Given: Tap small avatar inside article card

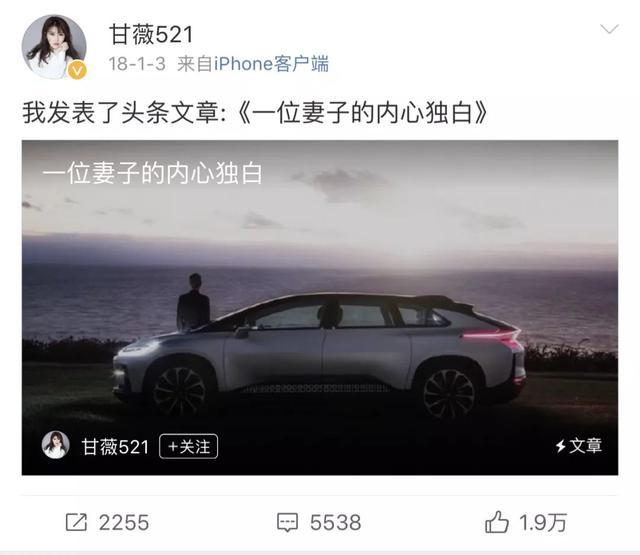Looking at the screenshot, I should click(55, 445).
